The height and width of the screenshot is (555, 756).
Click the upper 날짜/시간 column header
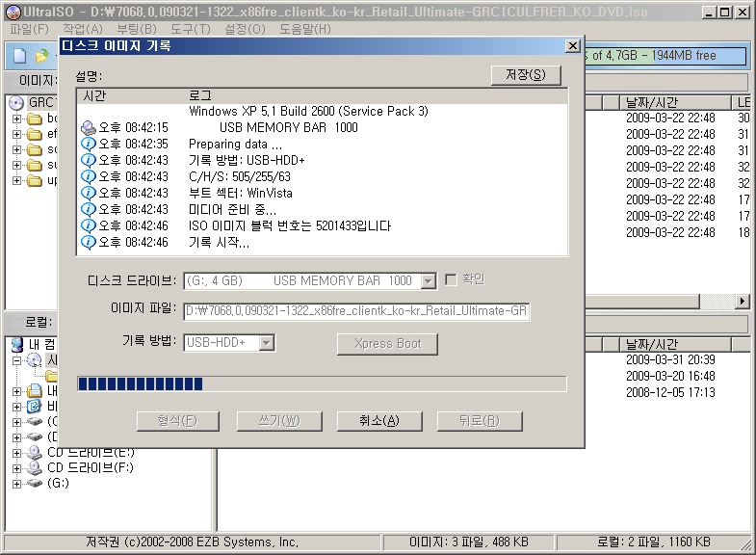[675, 102]
